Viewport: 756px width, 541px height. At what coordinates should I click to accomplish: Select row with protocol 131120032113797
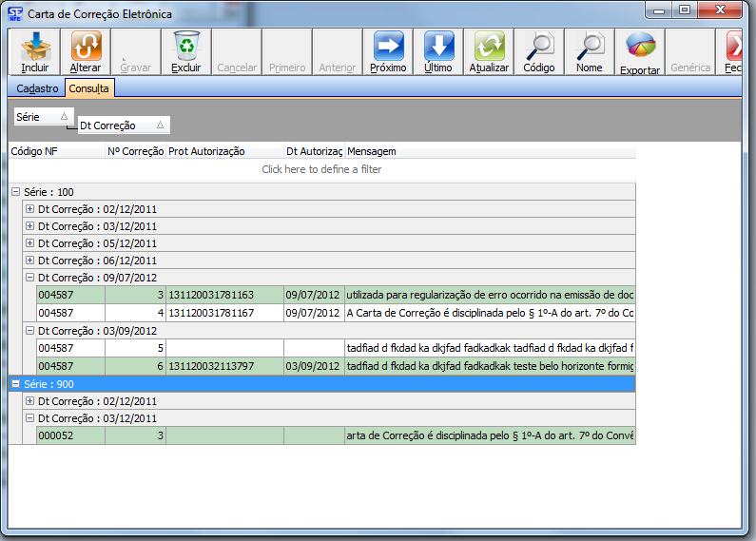pyautogui.click(x=224, y=367)
